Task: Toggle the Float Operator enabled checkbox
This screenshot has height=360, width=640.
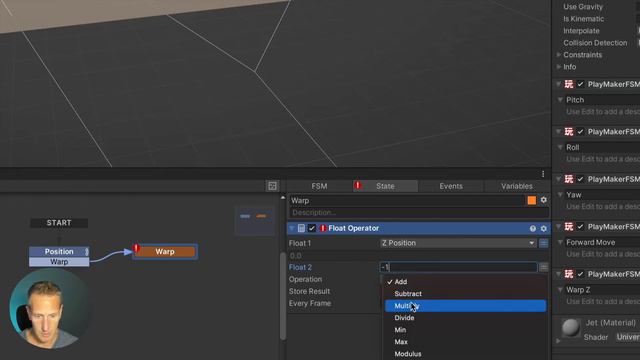Action: [x=312, y=228]
